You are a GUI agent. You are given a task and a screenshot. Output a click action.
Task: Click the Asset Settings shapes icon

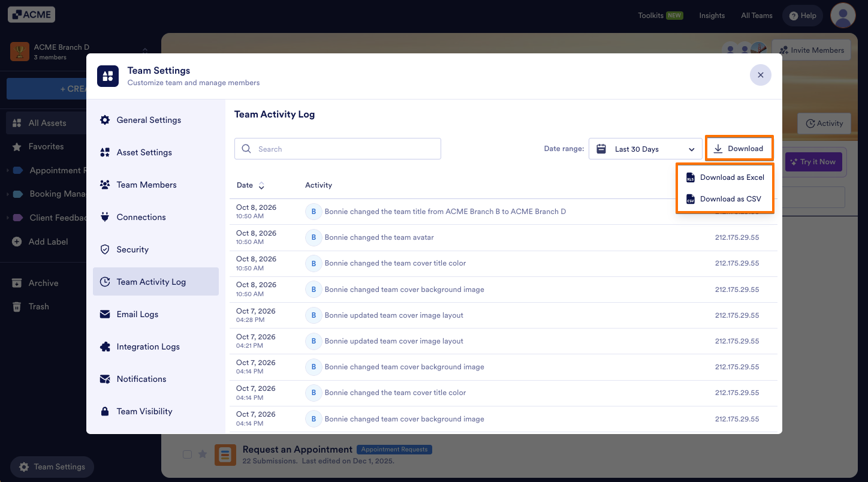point(105,152)
